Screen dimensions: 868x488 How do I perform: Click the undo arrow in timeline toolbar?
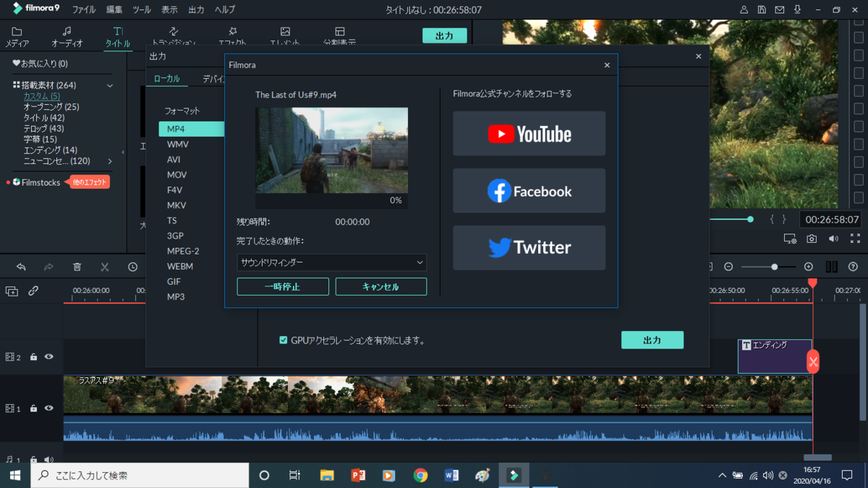point(21,267)
